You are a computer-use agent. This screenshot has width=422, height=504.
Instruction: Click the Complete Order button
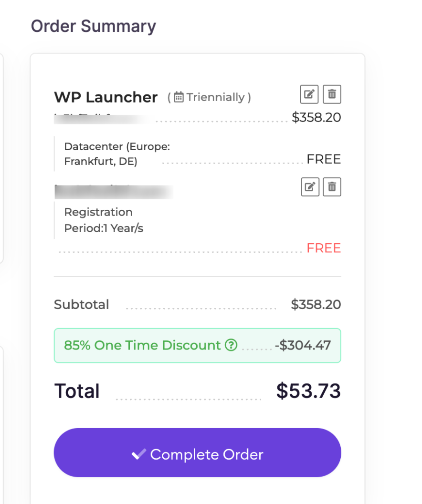pos(197,453)
